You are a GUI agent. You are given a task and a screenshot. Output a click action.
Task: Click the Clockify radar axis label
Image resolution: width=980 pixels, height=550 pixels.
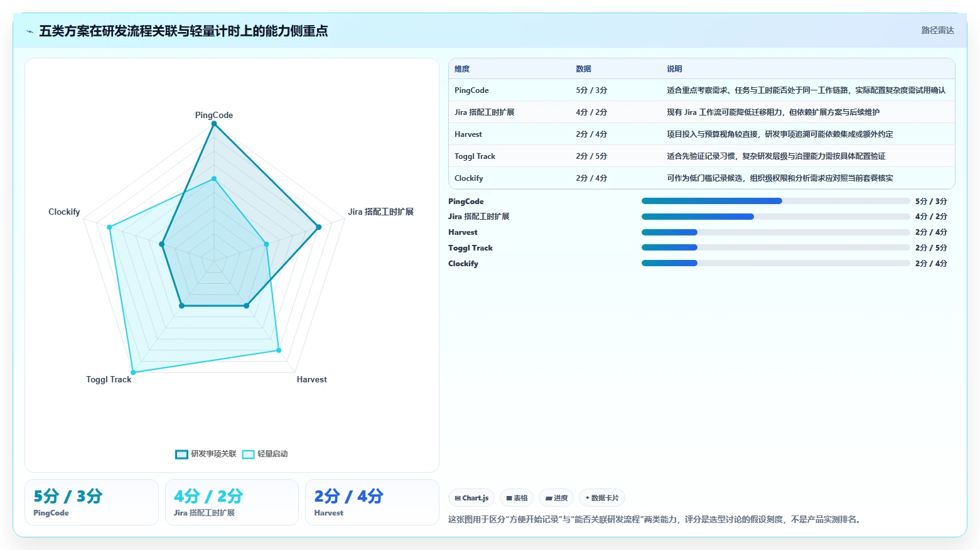point(64,212)
